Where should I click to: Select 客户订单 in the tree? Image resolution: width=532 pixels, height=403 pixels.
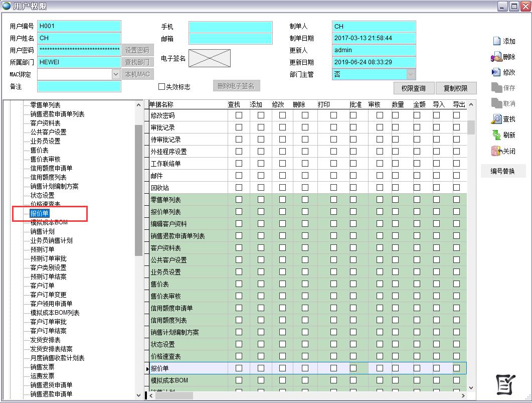(42, 286)
